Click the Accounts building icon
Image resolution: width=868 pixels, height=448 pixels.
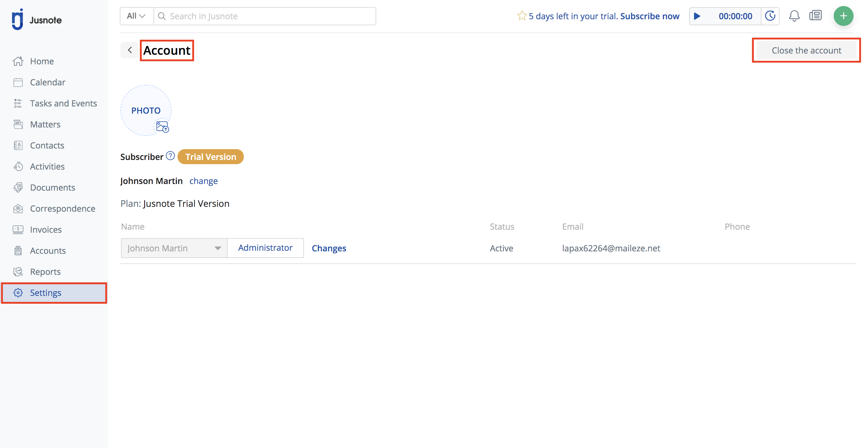tap(18, 251)
